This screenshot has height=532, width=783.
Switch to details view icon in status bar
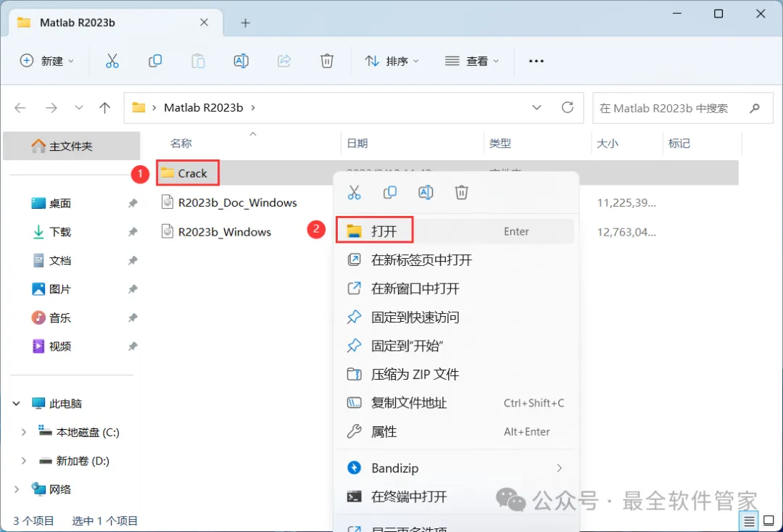click(x=749, y=522)
